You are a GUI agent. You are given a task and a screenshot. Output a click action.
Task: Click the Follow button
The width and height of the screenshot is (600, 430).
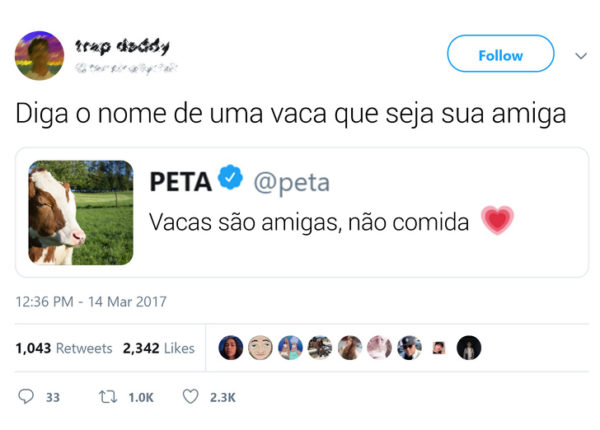pyautogui.click(x=501, y=54)
